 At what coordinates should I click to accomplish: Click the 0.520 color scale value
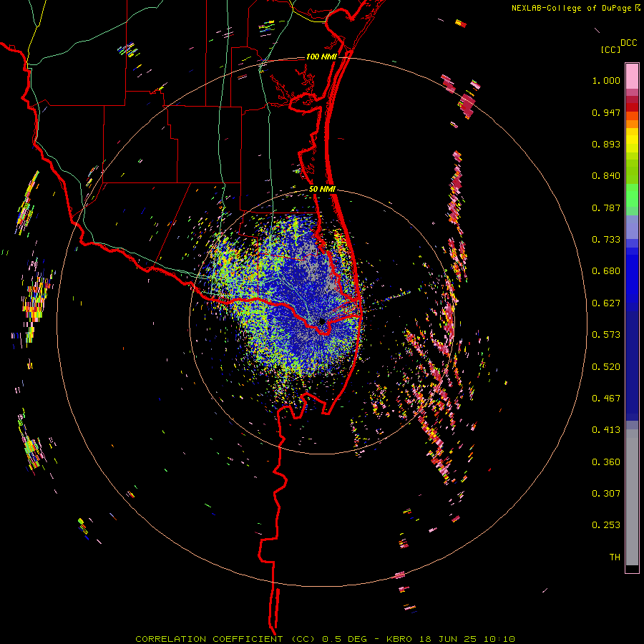[606, 367]
